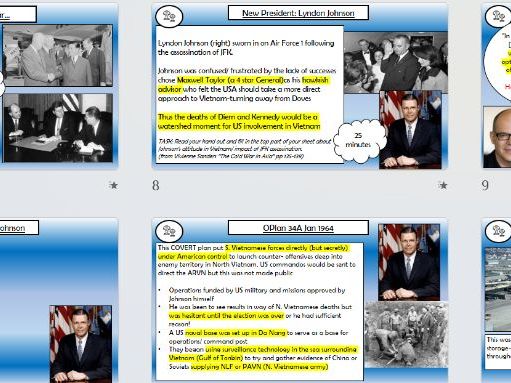Screen dimensions: 511x383
Task: Select the partial slide with the aerial photo
Action: click(x=497, y=301)
